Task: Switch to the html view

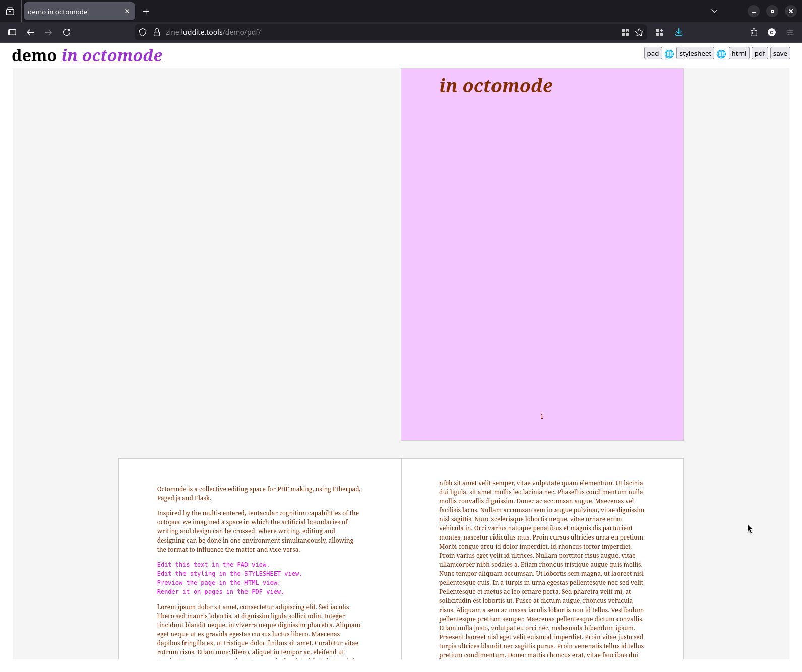Action: click(739, 53)
